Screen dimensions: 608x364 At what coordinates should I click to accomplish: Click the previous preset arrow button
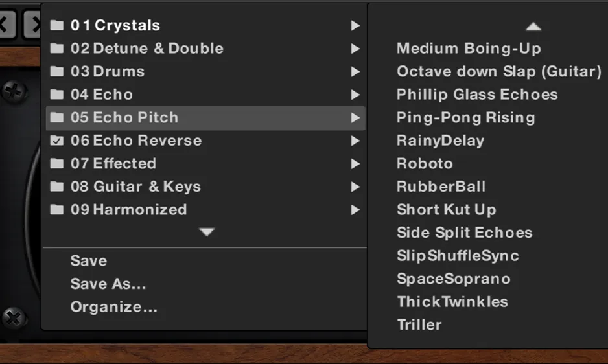[5, 25]
